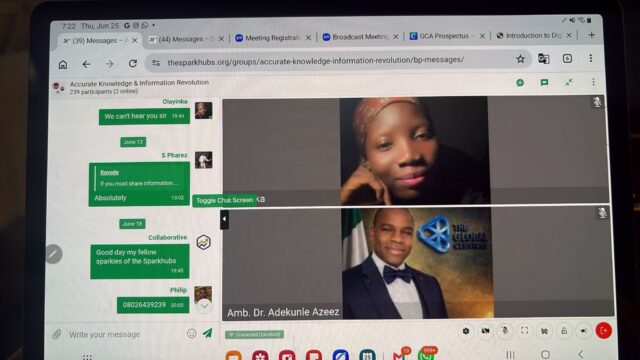Click the June 18 date label

tap(132, 224)
